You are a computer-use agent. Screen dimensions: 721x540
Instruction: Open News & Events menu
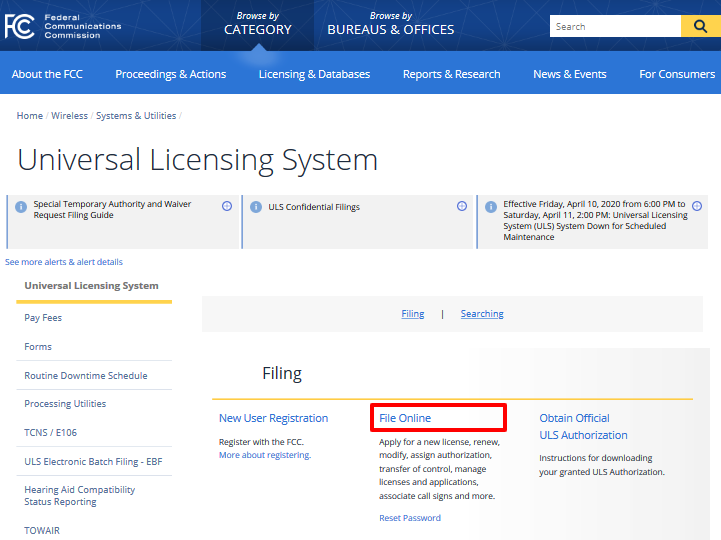click(x=570, y=74)
